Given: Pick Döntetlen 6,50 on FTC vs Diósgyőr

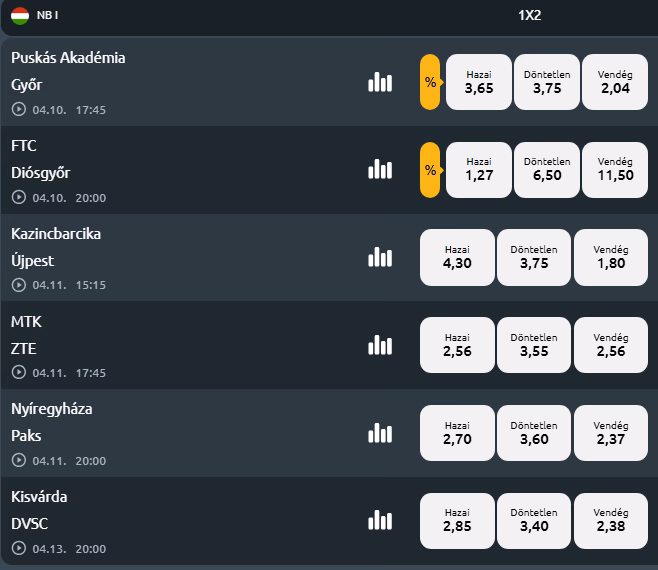Looking at the screenshot, I should point(547,170).
